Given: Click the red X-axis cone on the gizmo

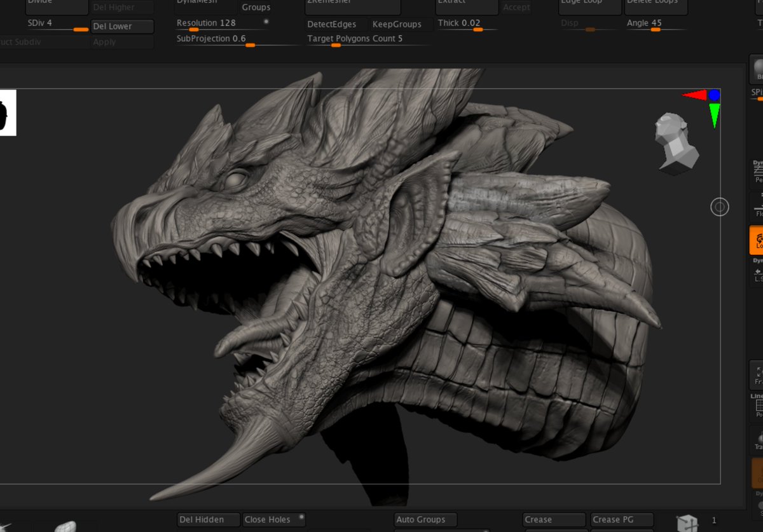Looking at the screenshot, I should click(x=694, y=95).
